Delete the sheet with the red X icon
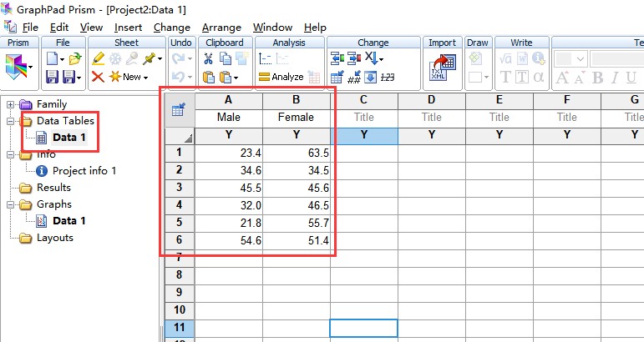Image resolution: width=644 pixels, height=342 pixels. coord(98,77)
